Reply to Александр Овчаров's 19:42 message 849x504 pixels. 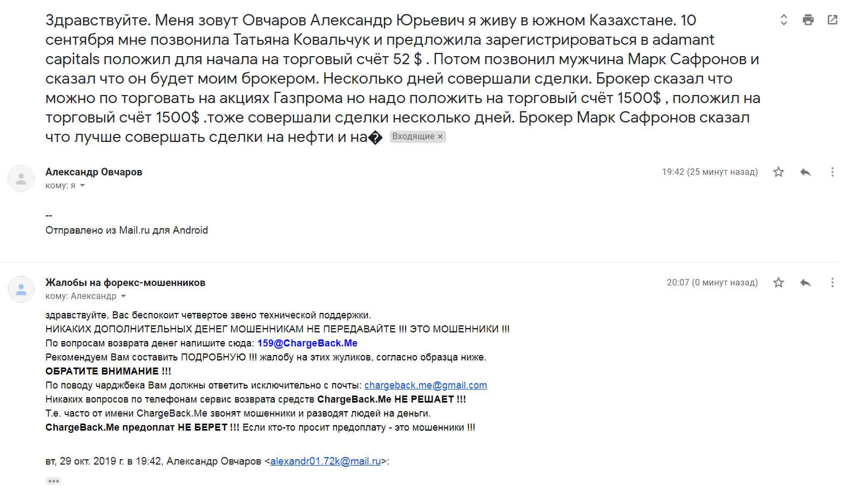[805, 172]
